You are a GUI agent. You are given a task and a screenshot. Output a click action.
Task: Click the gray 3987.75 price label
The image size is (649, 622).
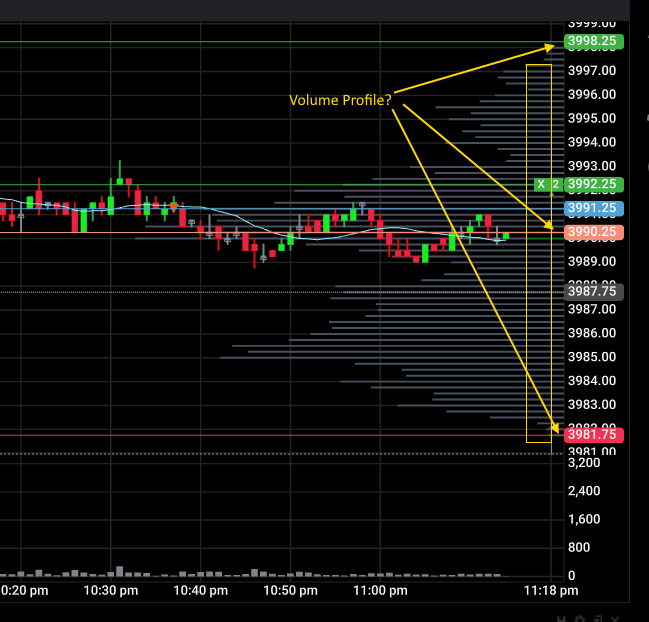pyautogui.click(x=594, y=292)
